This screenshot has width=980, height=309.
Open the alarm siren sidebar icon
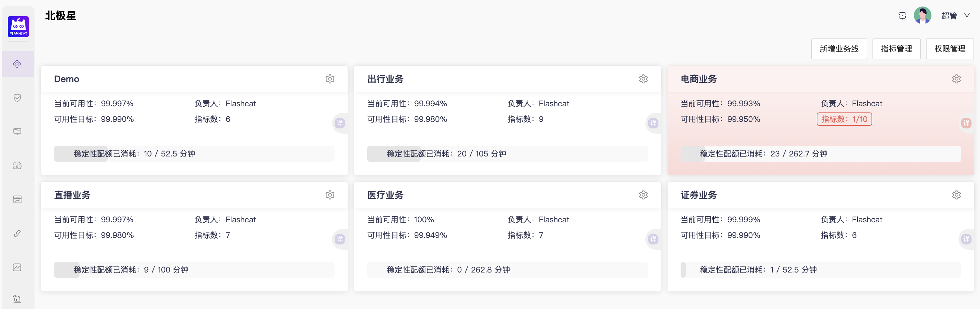(x=17, y=299)
